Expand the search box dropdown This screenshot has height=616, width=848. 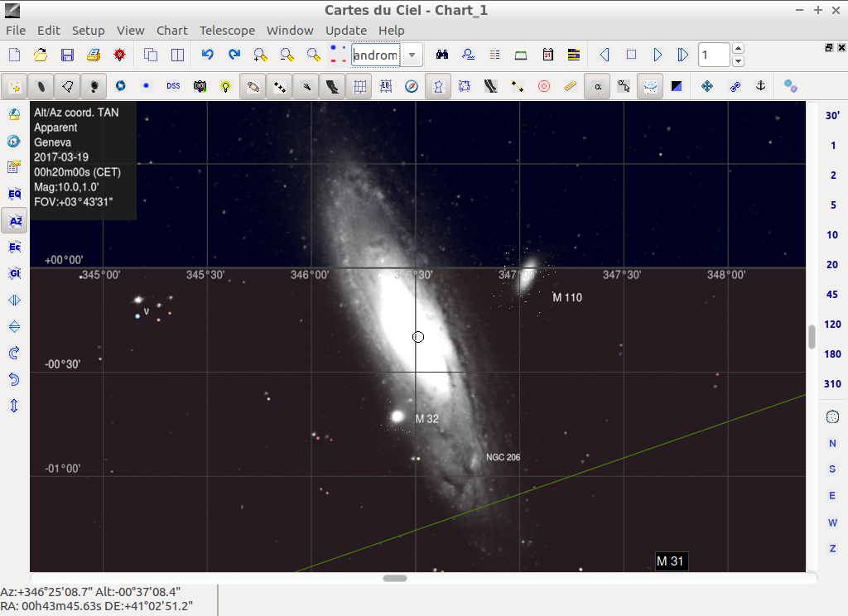(x=412, y=55)
